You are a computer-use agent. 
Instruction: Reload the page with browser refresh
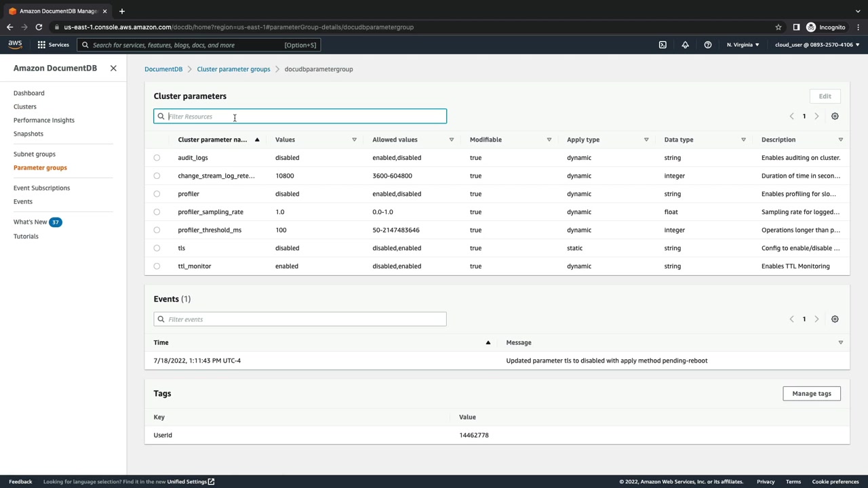click(39, 27)
